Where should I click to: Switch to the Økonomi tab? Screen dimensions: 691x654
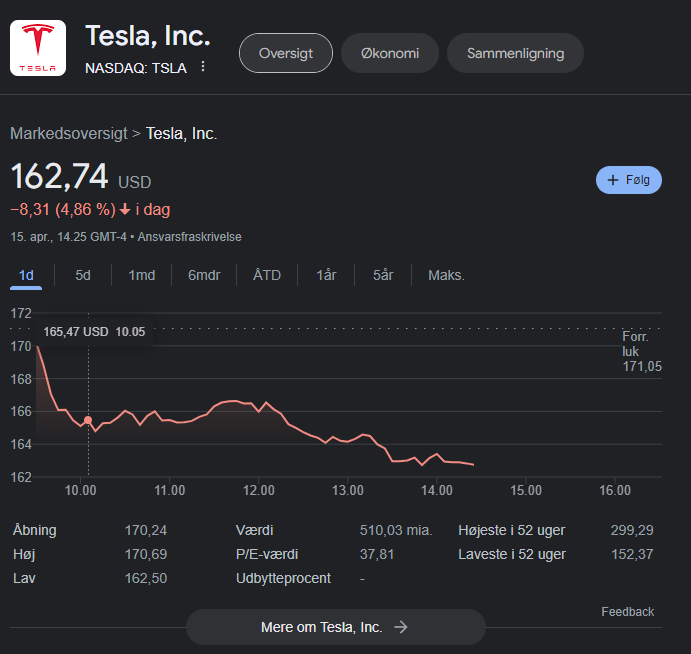390,53
